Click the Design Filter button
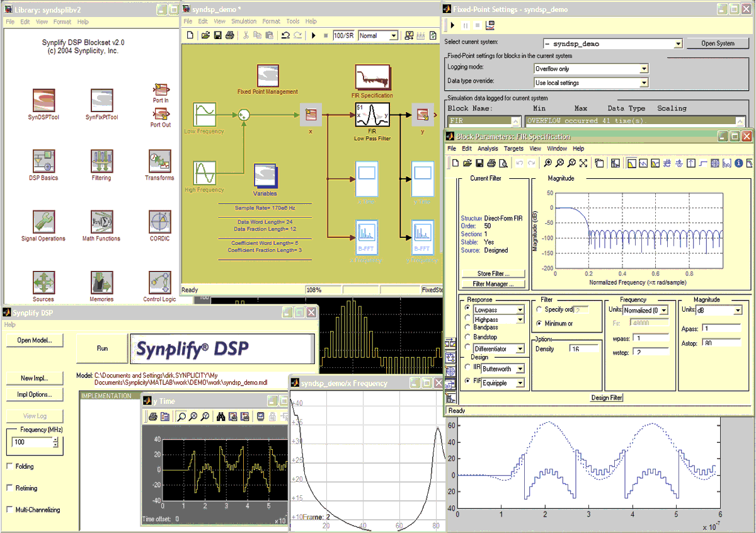The height and width of the screenshot is (533, 756). tap(607, 398)
